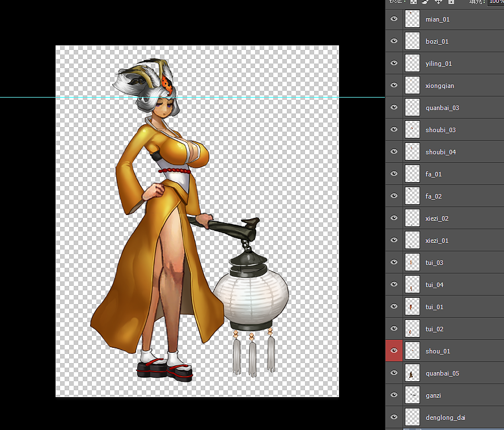The image size is (504, 430).
Task: Select the layer named tui_02
Action: pos(434,330)
